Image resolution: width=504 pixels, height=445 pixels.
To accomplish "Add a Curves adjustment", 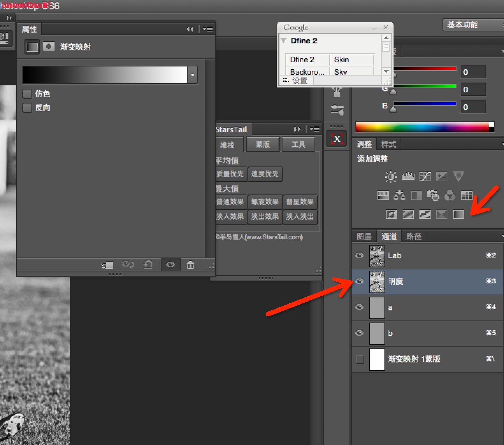I will click(425, 177).
